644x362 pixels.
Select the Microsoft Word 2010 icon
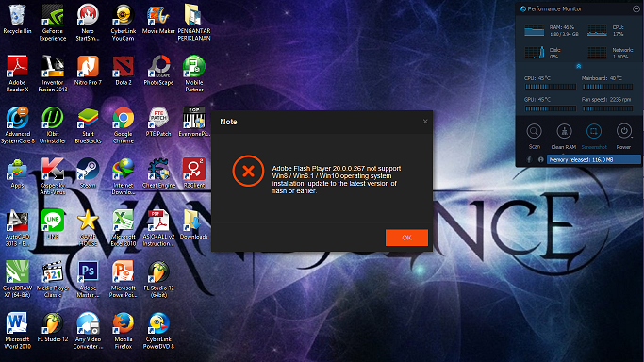[x=17, y=331]
